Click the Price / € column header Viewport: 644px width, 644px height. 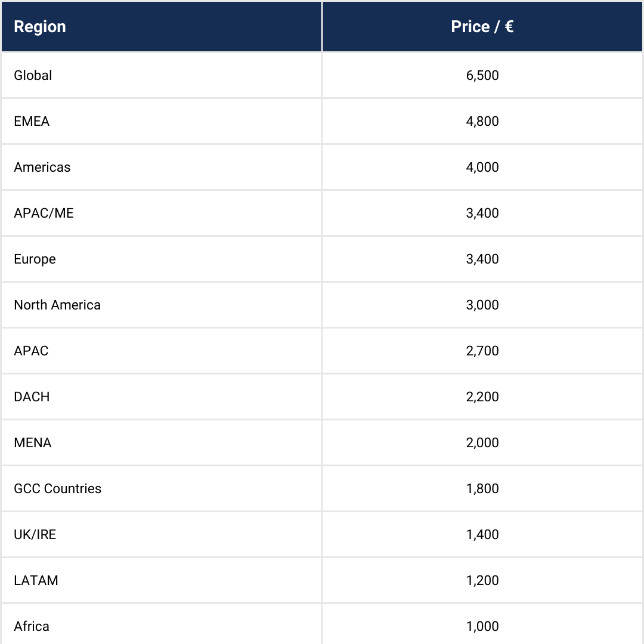482,27
